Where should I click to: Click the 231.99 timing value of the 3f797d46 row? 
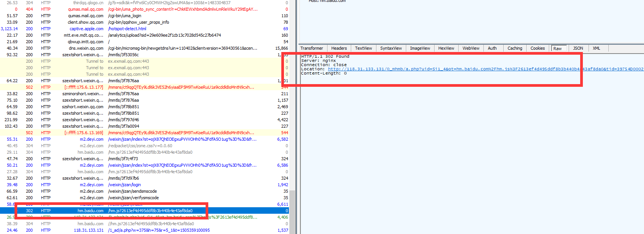(x=11, y=120)
